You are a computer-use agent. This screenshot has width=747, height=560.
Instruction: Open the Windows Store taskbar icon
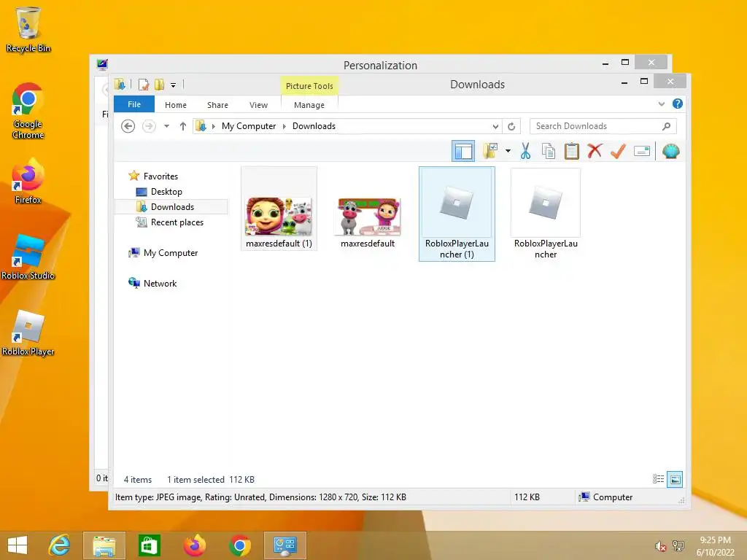click(149, 545)
